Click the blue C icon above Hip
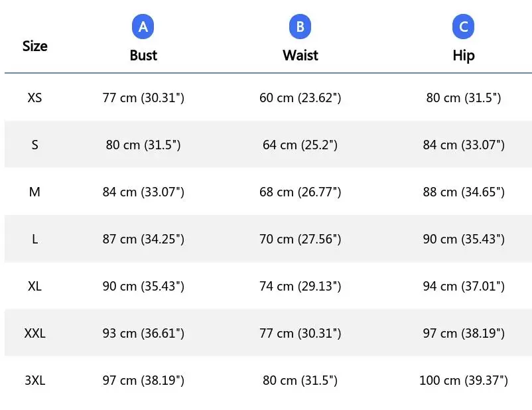Screen dimensions: 532x410 point(463,27)
